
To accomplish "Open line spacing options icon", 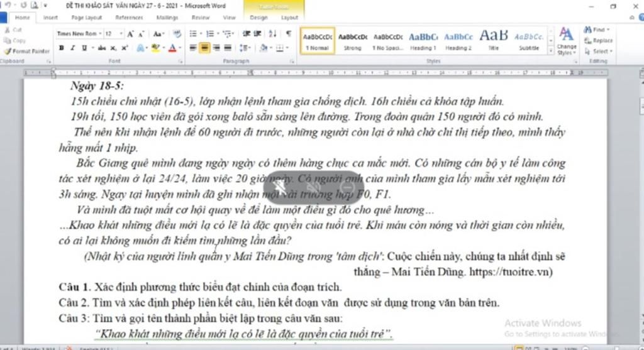I will click(x=244, y=48).
